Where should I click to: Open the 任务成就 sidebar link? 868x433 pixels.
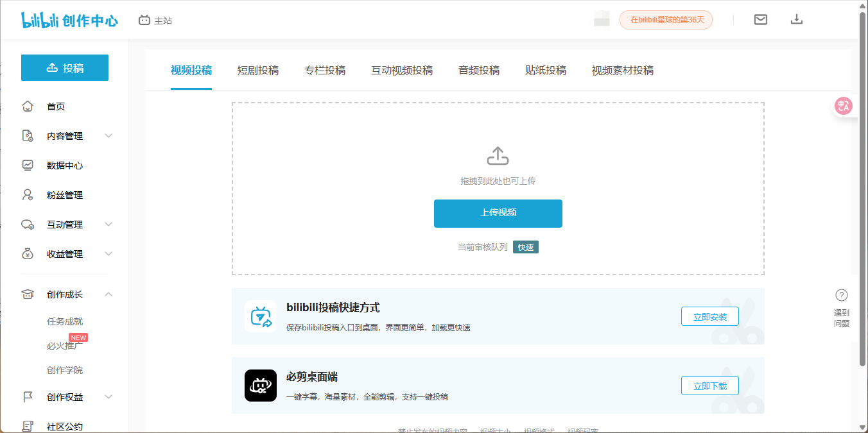tap(65, 321)
